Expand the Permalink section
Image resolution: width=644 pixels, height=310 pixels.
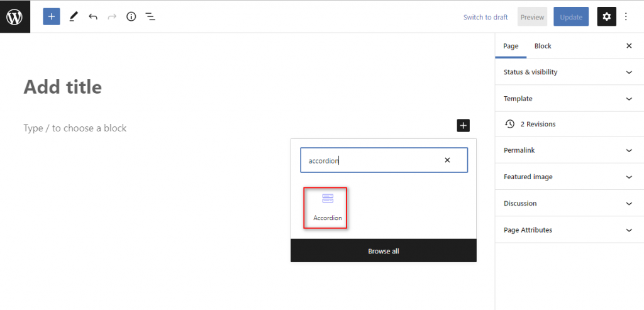569,150
